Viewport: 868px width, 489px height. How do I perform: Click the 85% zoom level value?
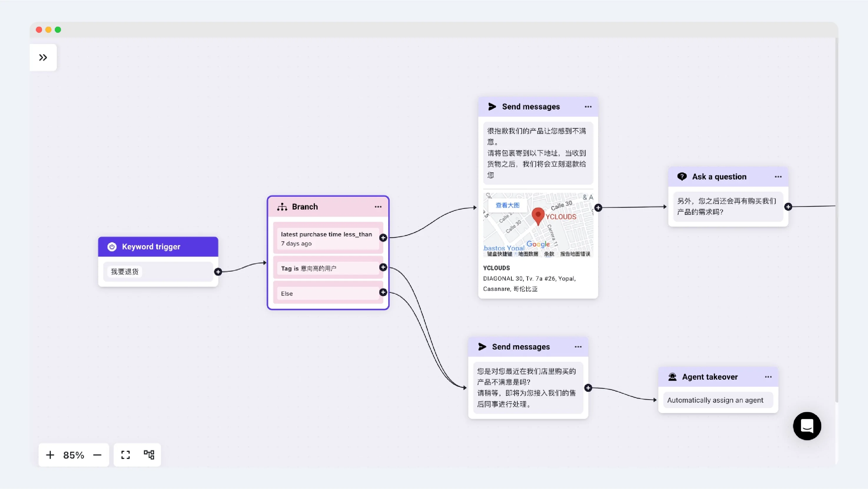coord(74,455)
